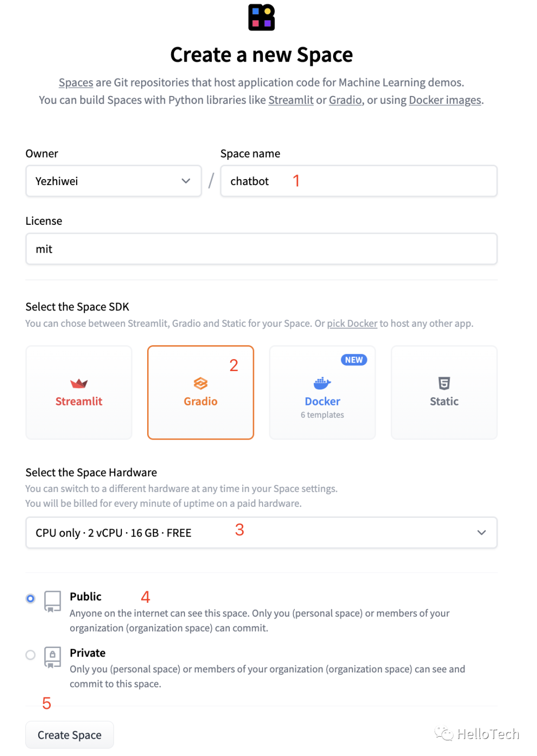Screen dimensions: 537x756
Task: Expand the Space Hardware dropdown
Action: coord(262,533)
